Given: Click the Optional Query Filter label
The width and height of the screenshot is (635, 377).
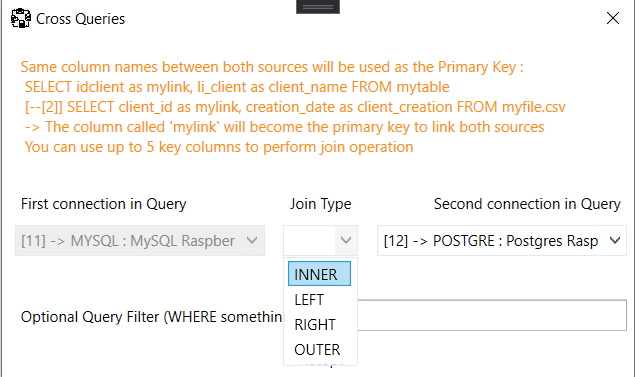Looking at the screenshot, I should [x=152, y=317].
